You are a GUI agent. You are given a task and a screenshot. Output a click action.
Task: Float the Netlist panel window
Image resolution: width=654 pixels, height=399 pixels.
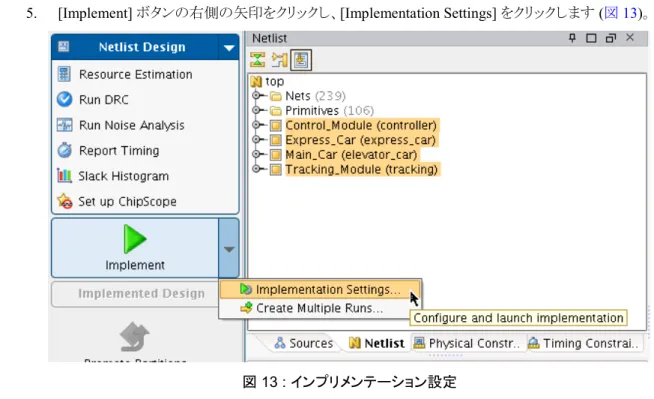coord(611,38)
